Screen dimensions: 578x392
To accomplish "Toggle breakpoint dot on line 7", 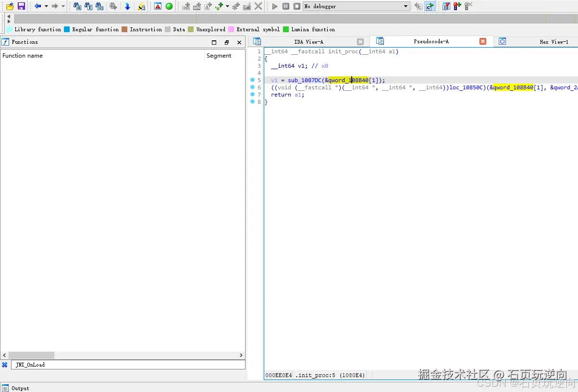I will click(x=252, y=95).
